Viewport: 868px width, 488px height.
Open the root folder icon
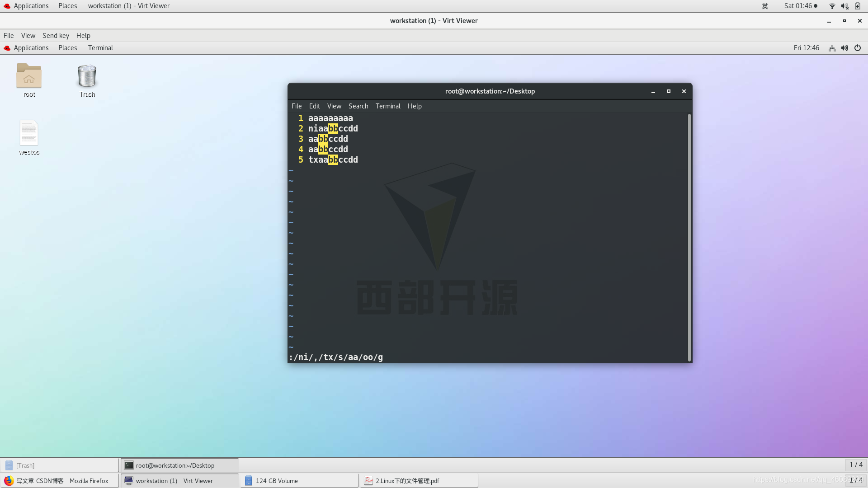[x=29, y=78]
